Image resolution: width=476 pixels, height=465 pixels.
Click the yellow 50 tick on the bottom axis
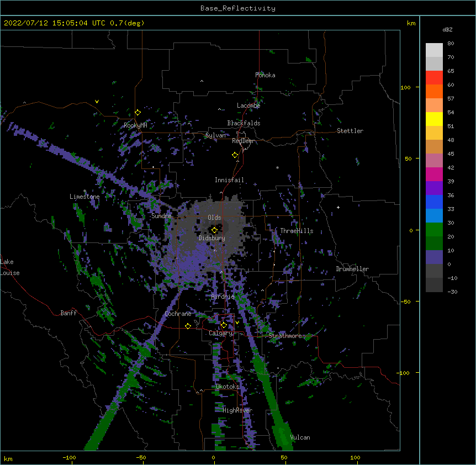click(284, 457)
